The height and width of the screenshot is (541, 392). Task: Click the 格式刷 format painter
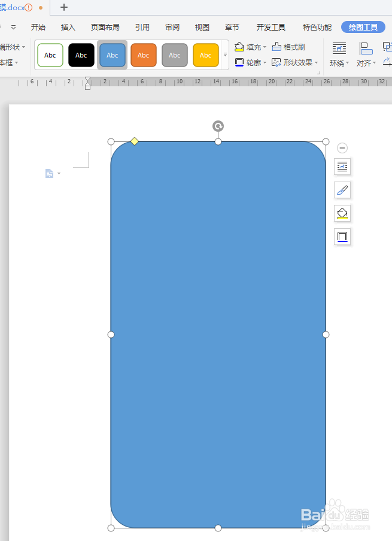pyautogui.click(x=288, y=47)
